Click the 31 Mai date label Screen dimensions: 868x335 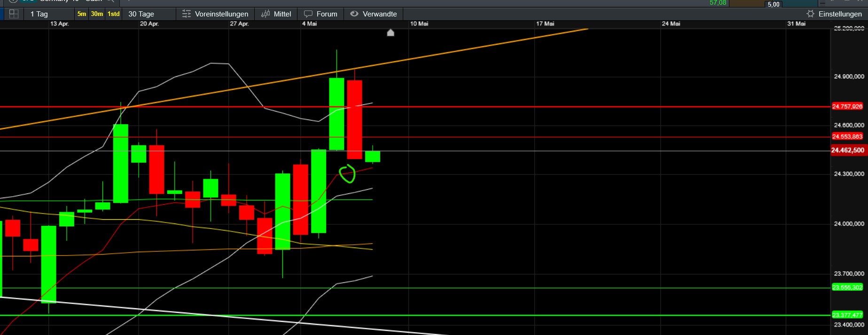point(797,24)
